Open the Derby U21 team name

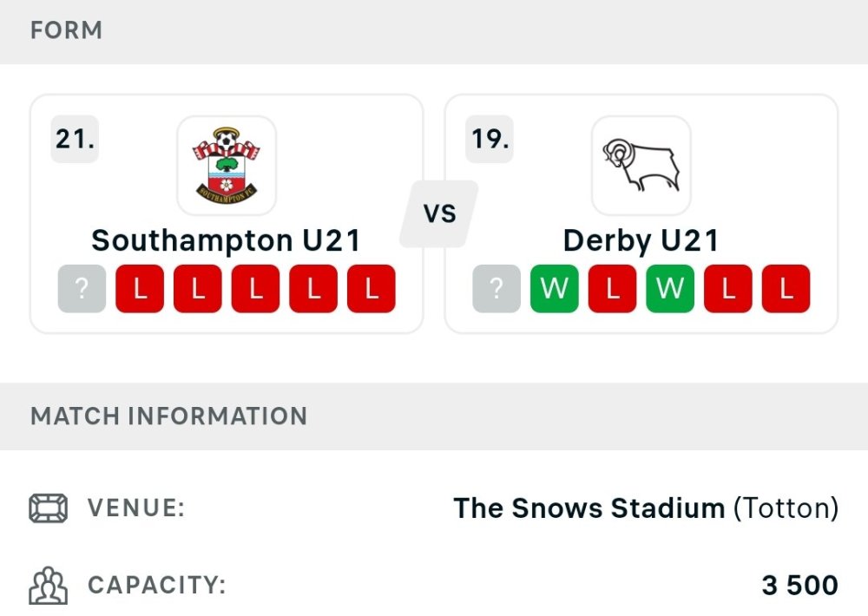point(641,240)
